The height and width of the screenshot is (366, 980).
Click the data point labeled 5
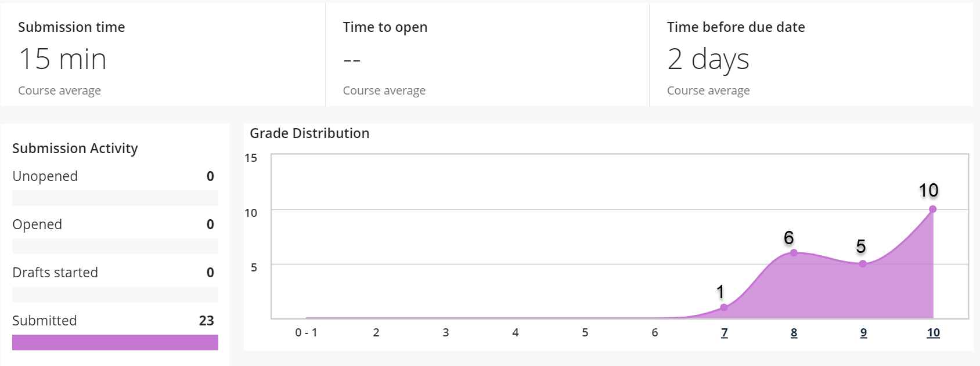(863, 264)
